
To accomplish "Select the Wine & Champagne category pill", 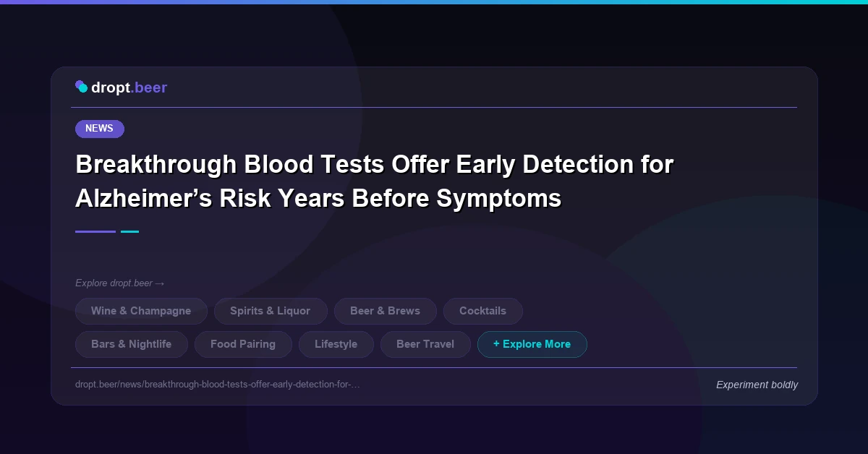I will [141, 311].
